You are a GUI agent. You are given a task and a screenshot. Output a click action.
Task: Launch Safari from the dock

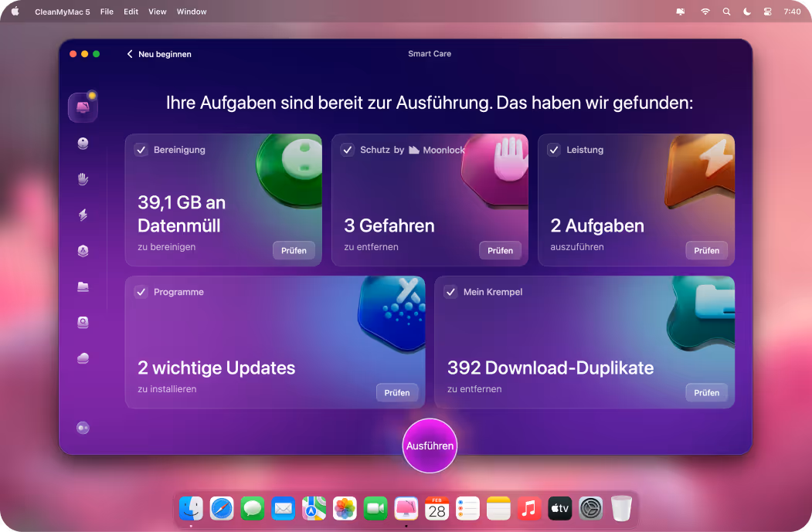(222, 508)
